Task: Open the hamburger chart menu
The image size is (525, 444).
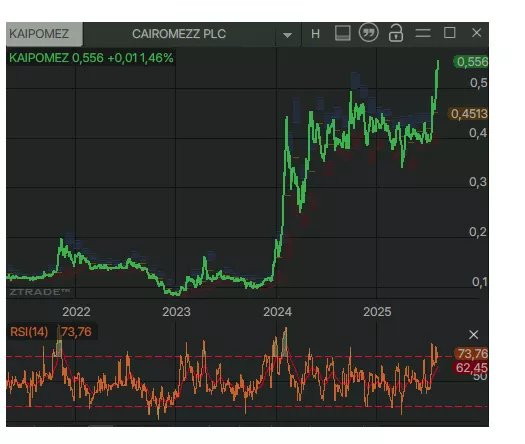Action: (x=423, y=33)
